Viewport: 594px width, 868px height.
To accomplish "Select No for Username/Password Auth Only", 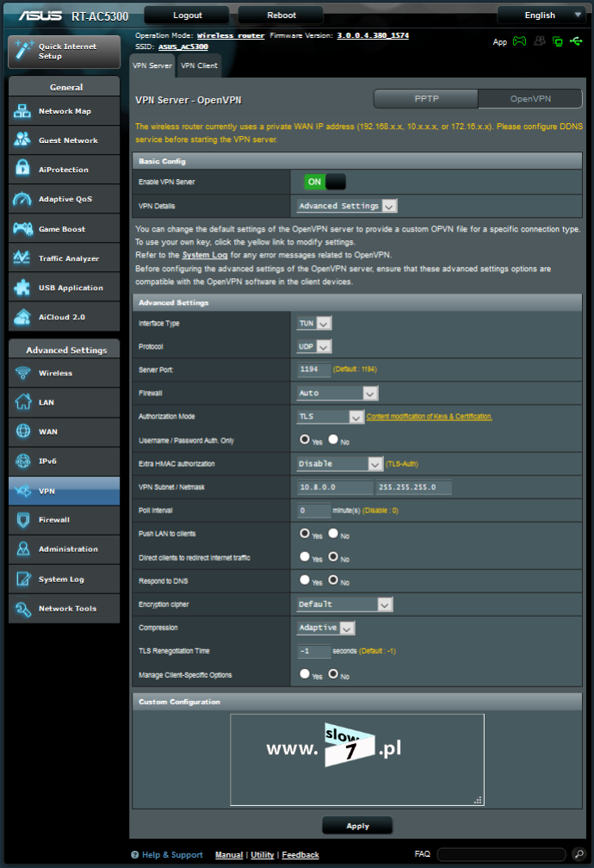I will [x=332, y=439].
